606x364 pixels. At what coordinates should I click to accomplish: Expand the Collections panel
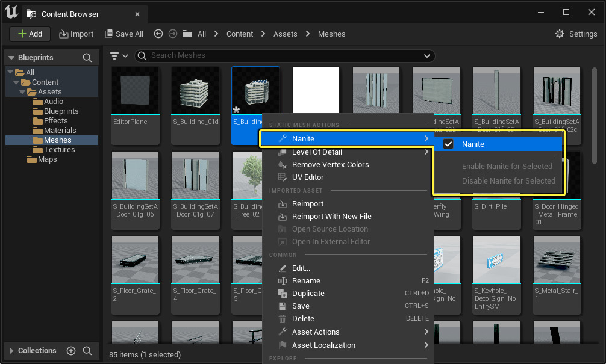[11, 351]
